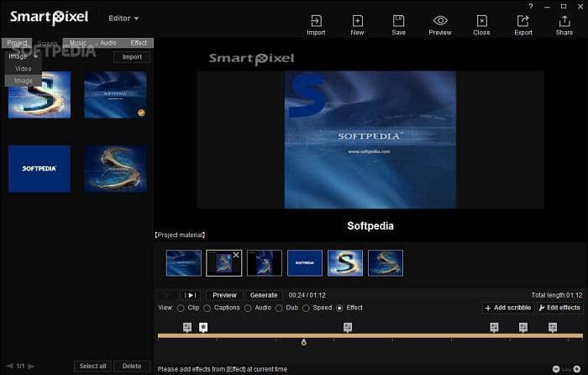Image resolution: width=588 pixels, height=375 pixels.
Task: Open the Effect tab
Action: coord(138,43)
